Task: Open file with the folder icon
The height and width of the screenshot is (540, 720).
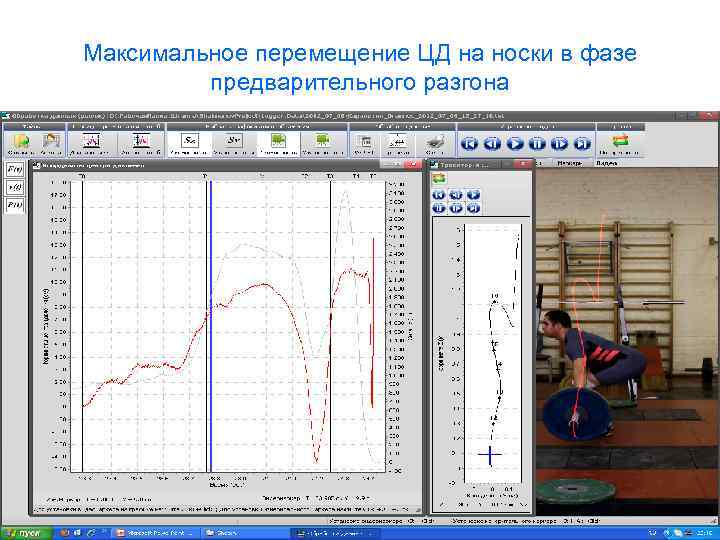Action: coord(20,143)
